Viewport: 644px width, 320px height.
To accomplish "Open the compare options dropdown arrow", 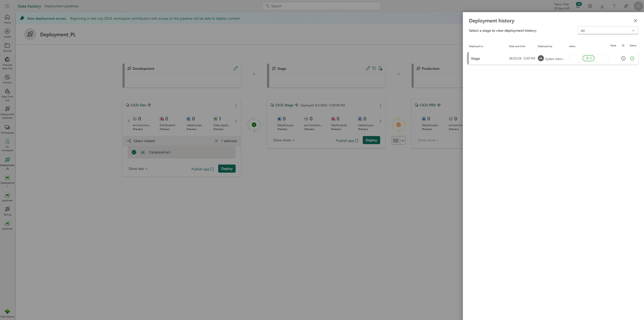I will tap(403, 141).
